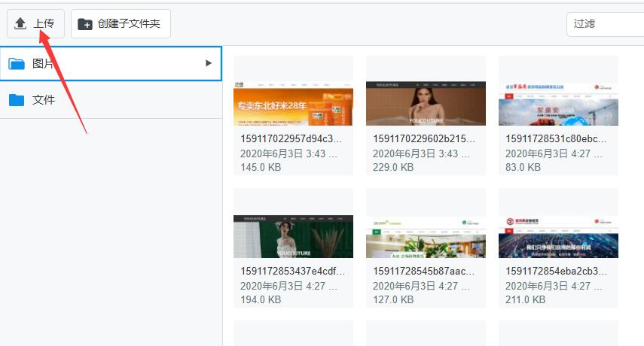
Task: Focus the 过滤 filter input field
Action: click(604, 23)
